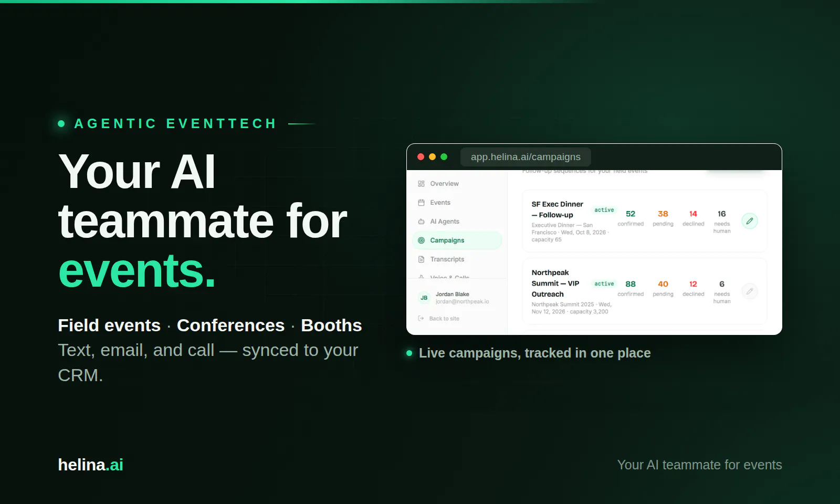Click the 38 pending count
840x504 pixels.
coord(663,218)
